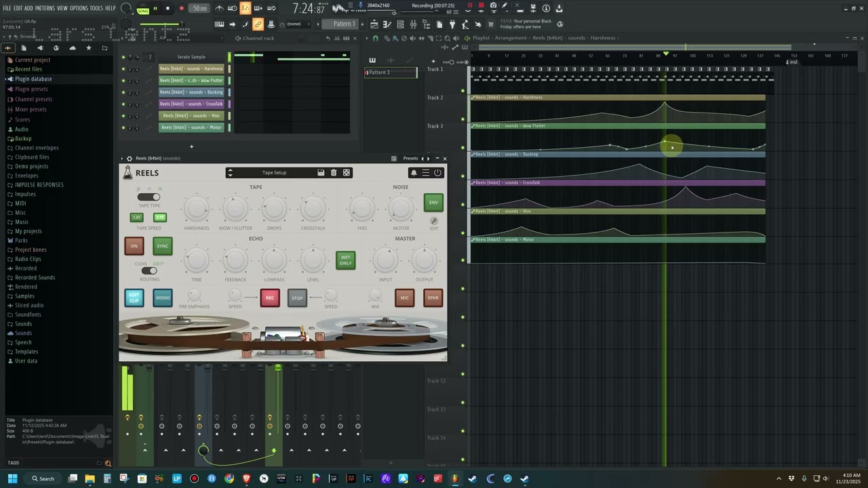Save preset with floppy disk icon in Reels
868x488 pixels.
click(321, 173)
